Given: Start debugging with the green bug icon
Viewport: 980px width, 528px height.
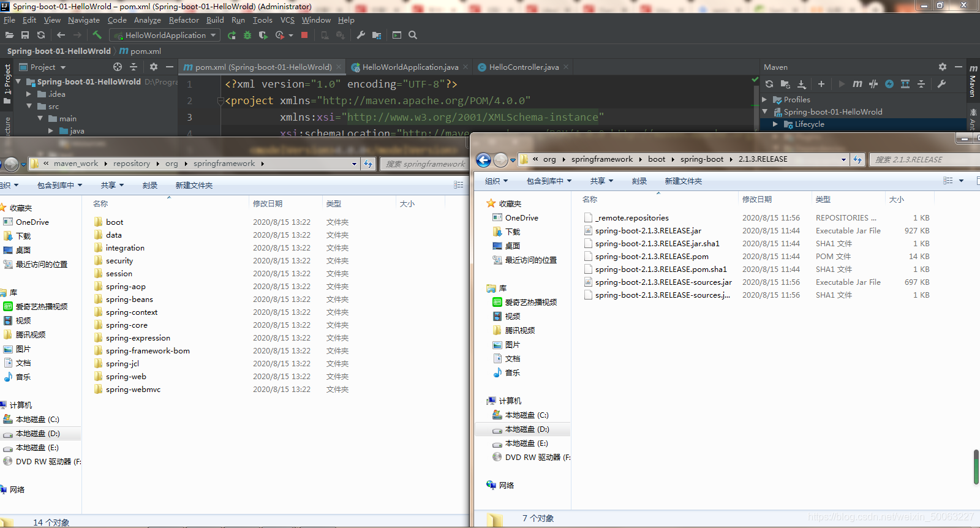Looking at the screenshot, I should click(247, 36).
